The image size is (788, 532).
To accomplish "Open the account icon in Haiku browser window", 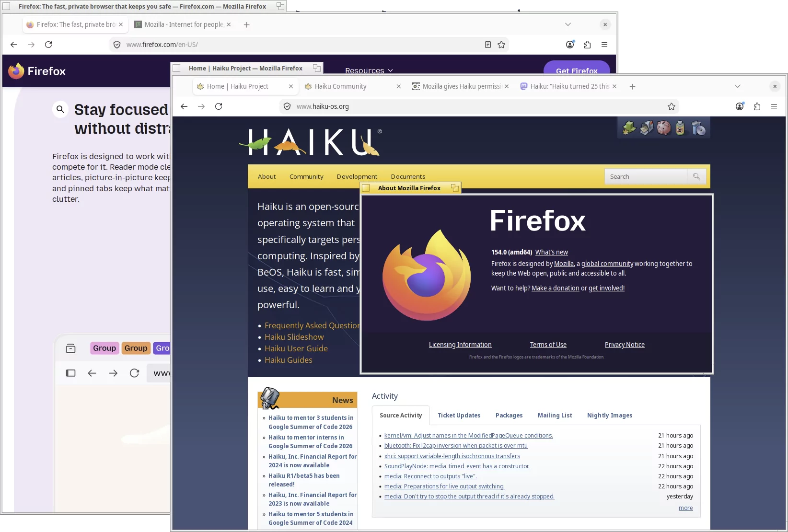I will [x=740, y=106].
